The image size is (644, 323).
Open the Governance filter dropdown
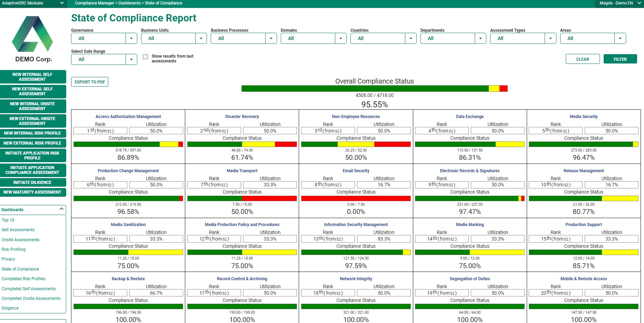[131, 38]
